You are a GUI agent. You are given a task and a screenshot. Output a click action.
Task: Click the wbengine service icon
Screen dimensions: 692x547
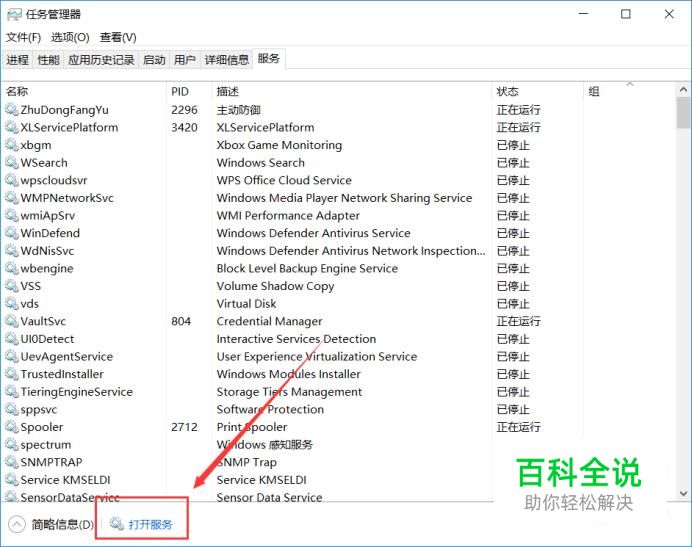point(11,268)
